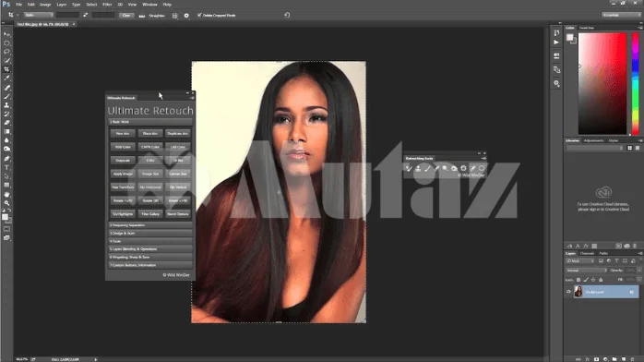
Task: Open the crop Ratio preset dropdown
Action: coord(39,15)
